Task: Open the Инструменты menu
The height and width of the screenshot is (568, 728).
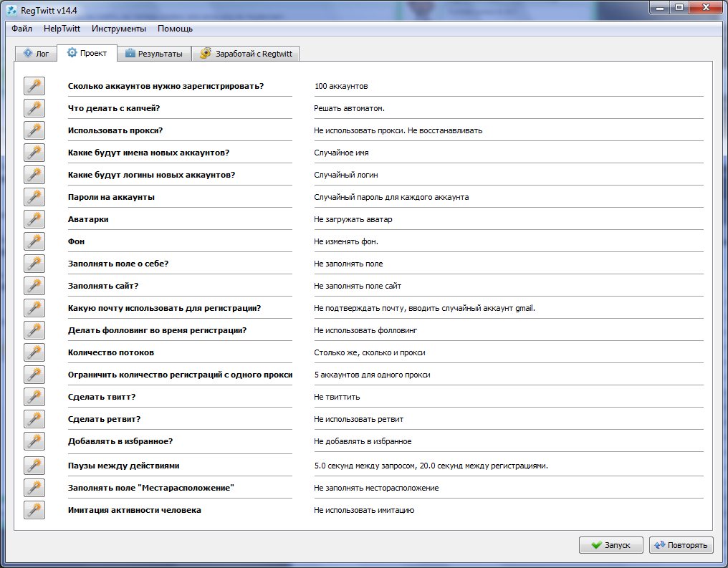Action: tap(119, 29)
